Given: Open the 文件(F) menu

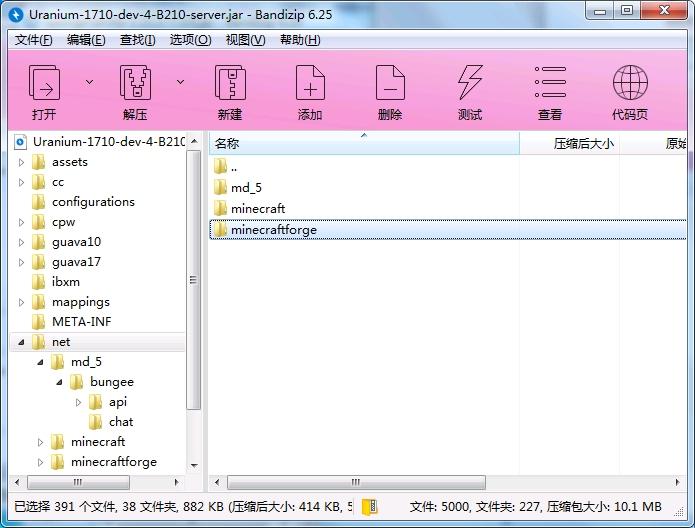Looking at the screenshot, I should [33, 40].
